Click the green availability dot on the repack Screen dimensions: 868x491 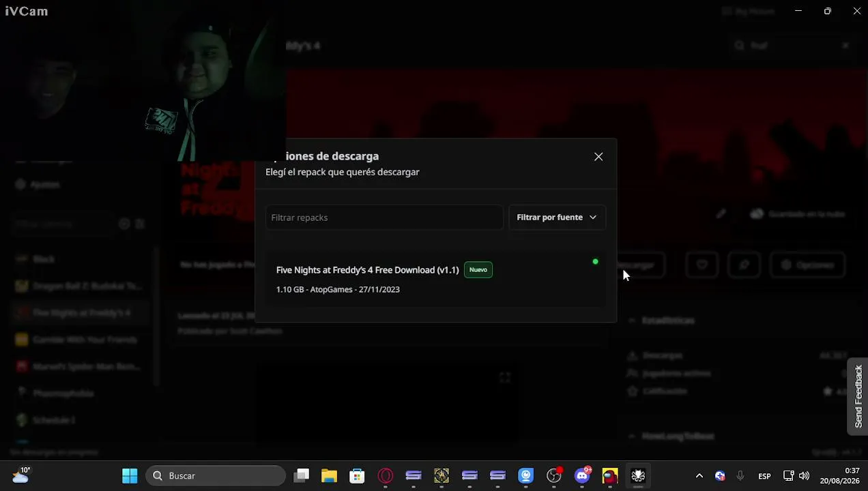(596, 262)
